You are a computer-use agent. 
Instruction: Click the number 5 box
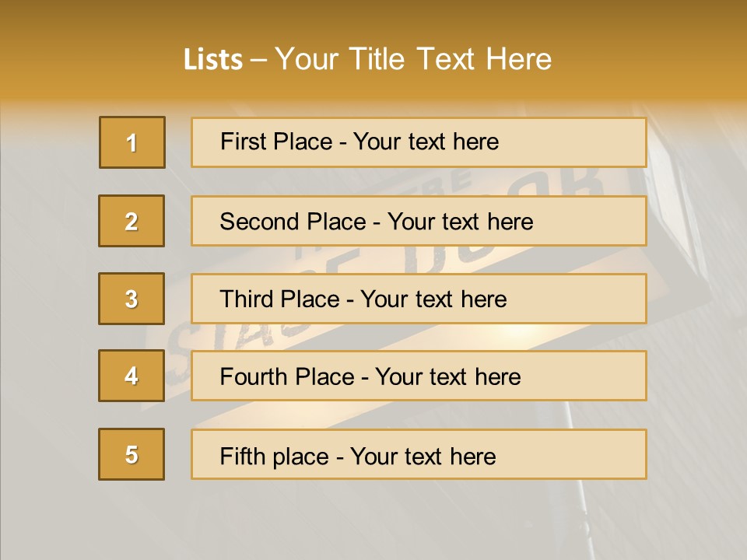click(x=132, y=454)
